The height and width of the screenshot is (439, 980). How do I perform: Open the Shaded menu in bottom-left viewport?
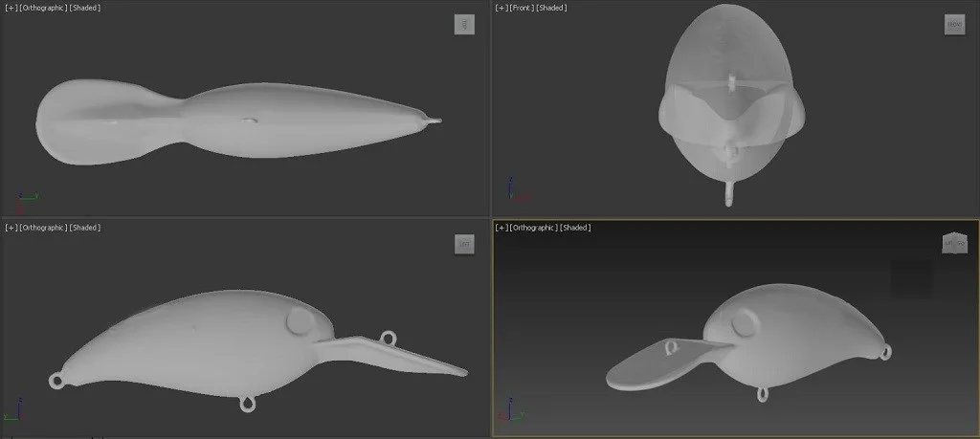(x=85, y=228)
